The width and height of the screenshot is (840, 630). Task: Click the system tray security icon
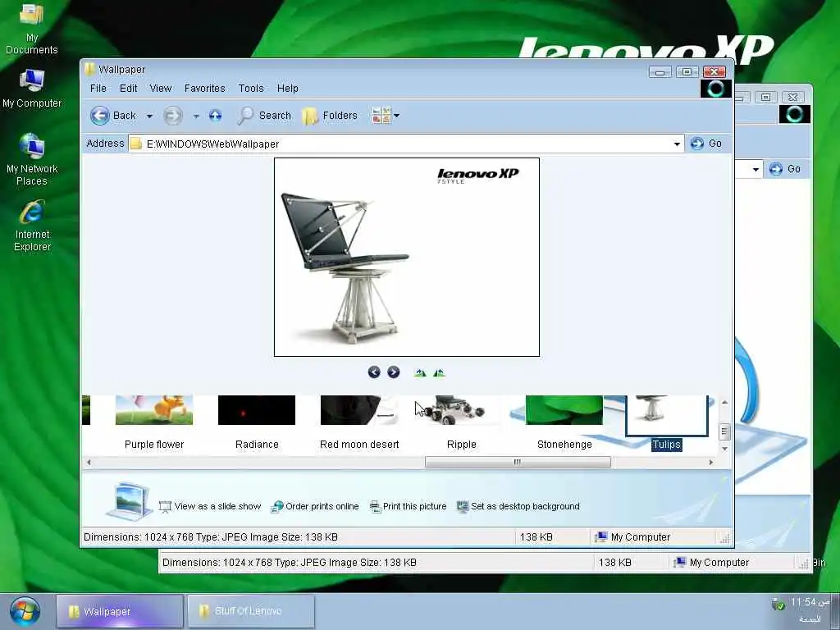click(x=778, y=605)
